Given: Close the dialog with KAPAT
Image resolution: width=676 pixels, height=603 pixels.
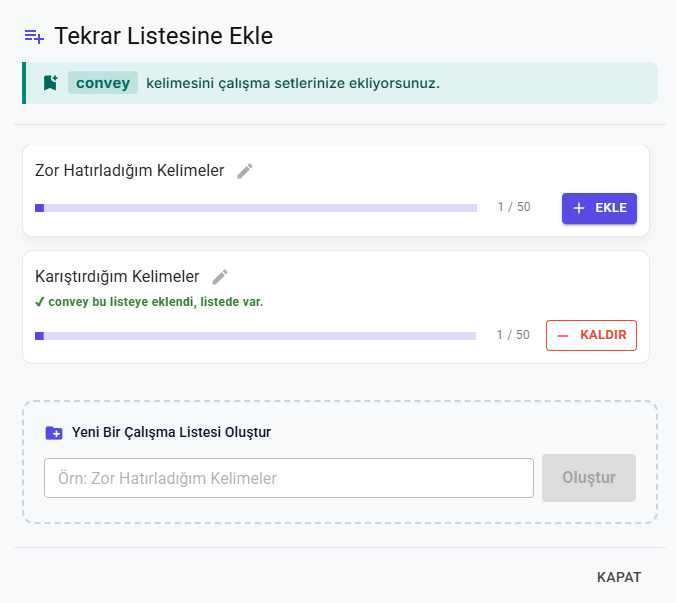Looking at the screenshot, I should (619, 577).
